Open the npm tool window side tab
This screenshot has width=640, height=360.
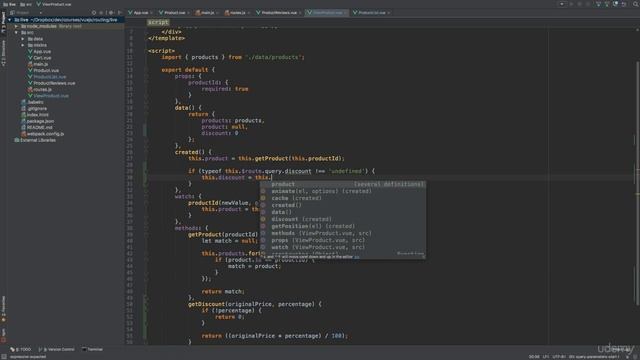3,335
